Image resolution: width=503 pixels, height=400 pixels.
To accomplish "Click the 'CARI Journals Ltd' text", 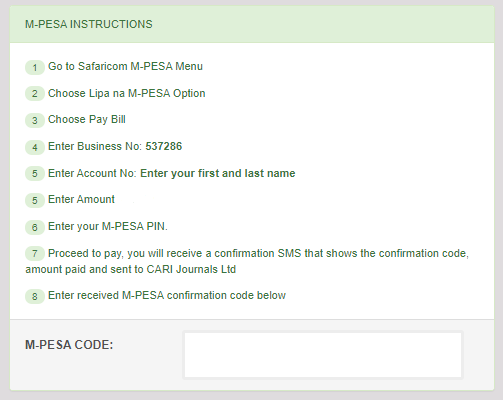I will click(x=191, y=269).
